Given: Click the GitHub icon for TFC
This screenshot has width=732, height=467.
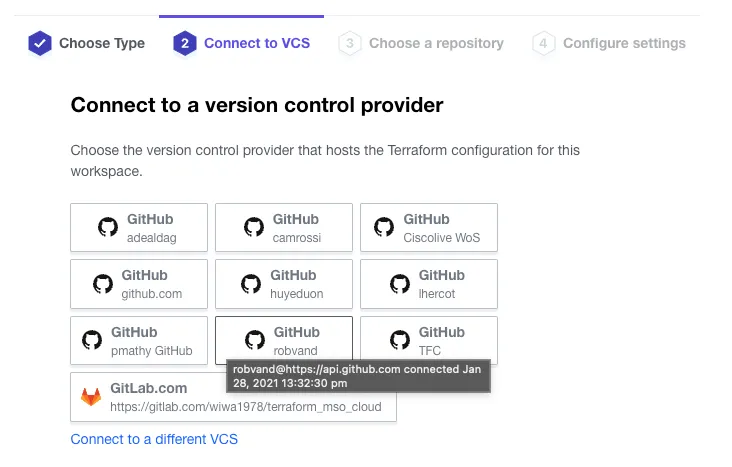Looking at the screenshot, I should [400, 341].
